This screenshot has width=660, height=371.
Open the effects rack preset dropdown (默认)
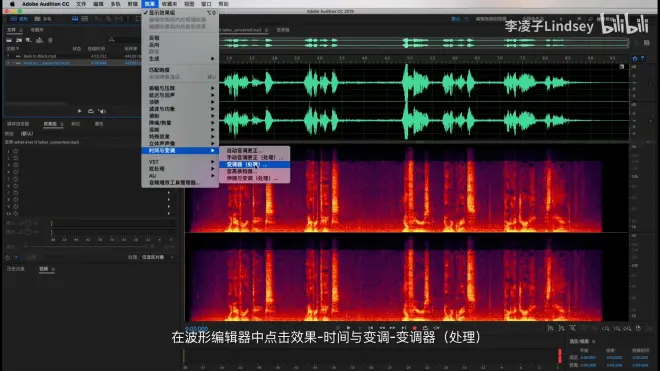[27, 133]
